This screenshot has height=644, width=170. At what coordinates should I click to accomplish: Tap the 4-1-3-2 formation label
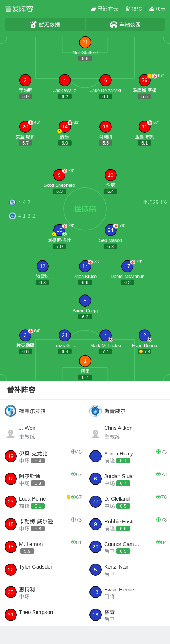[26, 216]
